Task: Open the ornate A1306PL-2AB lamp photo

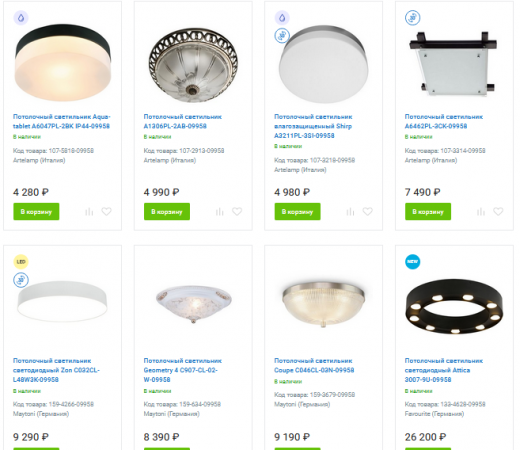Action: click(193, 65)
